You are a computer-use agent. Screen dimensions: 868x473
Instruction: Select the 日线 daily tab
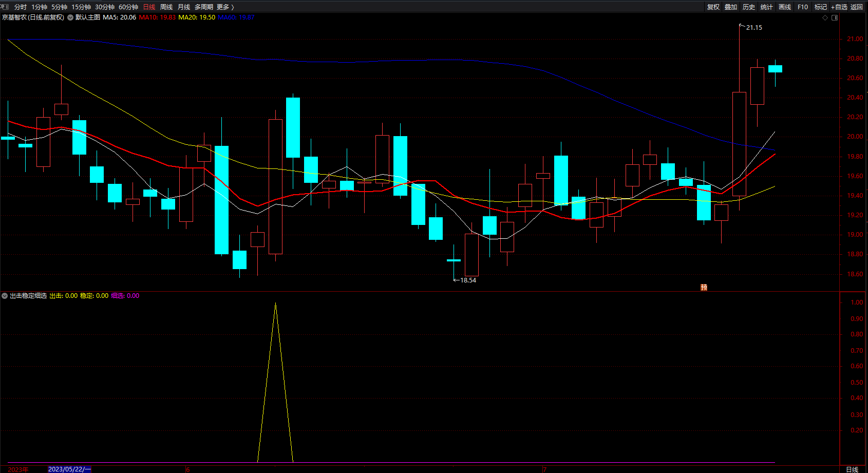(x=149, y=7)
